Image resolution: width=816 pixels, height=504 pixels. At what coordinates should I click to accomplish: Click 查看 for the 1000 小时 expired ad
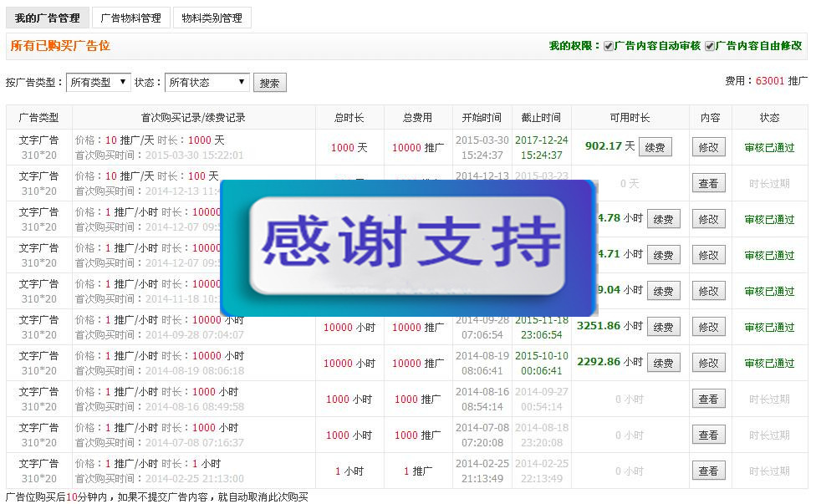pyautogui.click(x=708, y=399)
